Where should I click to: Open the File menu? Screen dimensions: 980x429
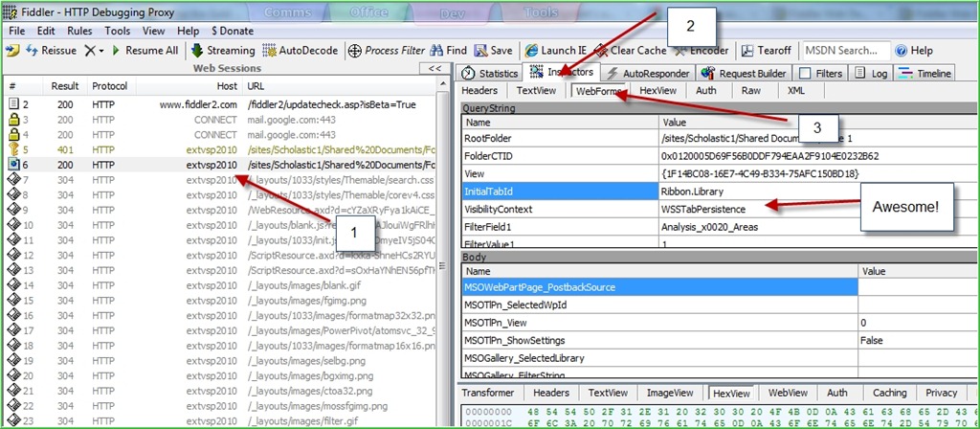[x=17, y=31]
